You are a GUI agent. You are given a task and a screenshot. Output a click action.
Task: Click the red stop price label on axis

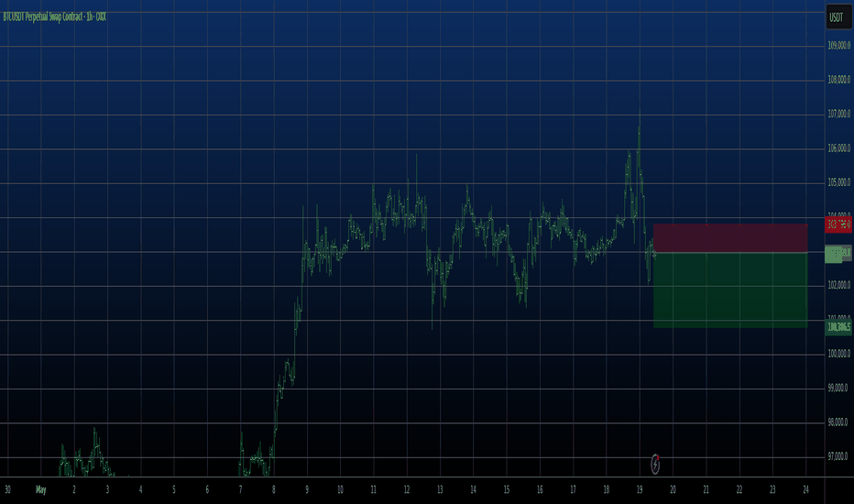point(838,224)
